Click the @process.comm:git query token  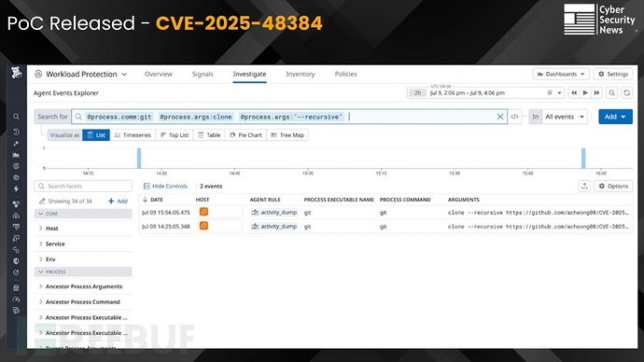119,117
